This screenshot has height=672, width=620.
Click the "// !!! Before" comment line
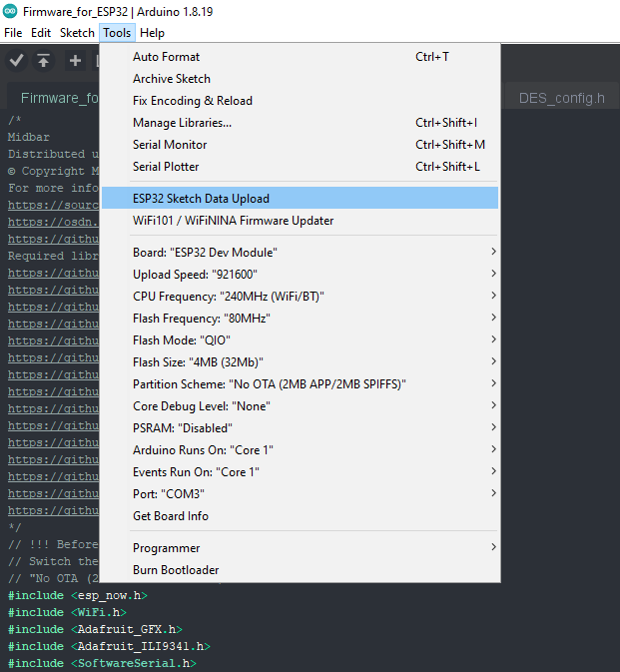[54, 544]
